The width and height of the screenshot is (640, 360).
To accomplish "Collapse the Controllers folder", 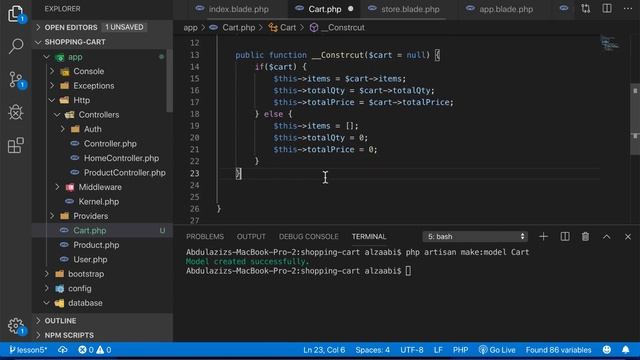I will (x=100, y=115).
